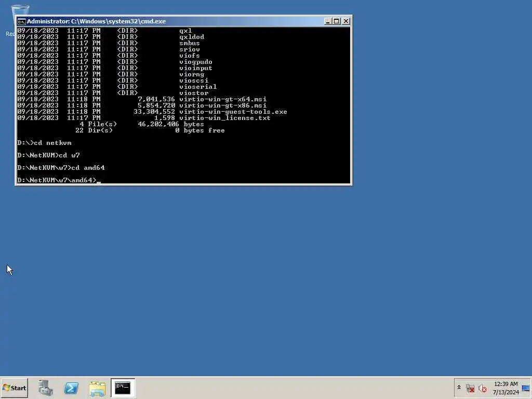Screen dimensions: 532x399
Task: Launch Server Manager from taskbar
Action: (46, 388)
